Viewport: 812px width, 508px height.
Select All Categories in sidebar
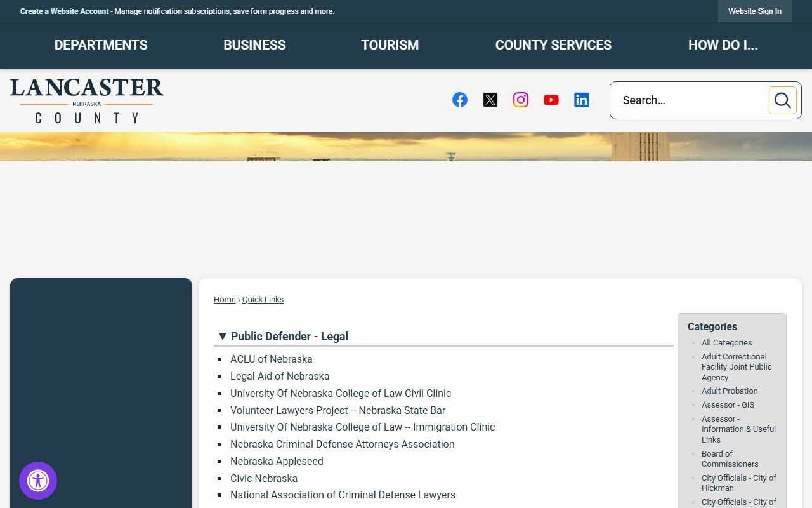[x=727, y=343]
